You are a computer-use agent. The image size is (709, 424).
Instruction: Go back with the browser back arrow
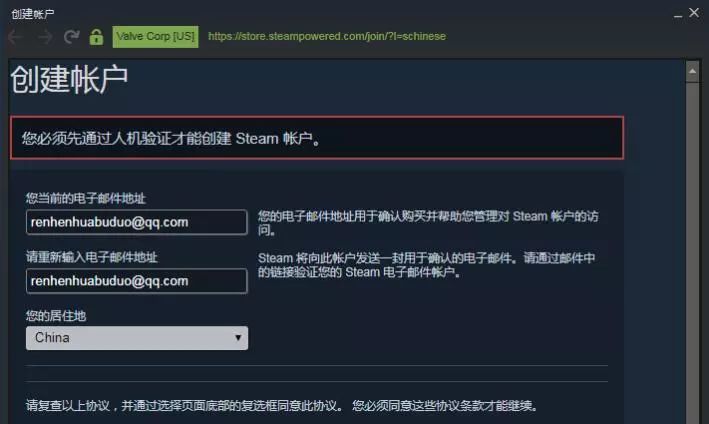click(x=15, y=37)
